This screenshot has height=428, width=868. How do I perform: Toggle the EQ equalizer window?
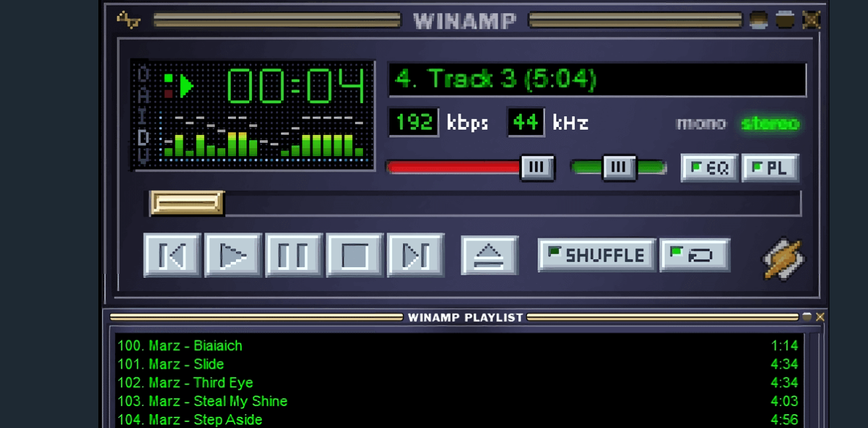[709, 168]
